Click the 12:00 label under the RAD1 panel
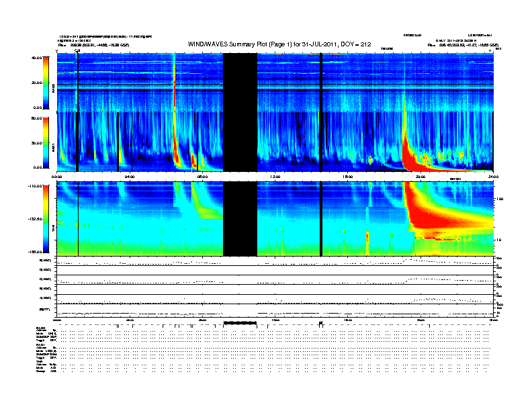The width and height of the screenshot is (532, 411). click(275, 177)
